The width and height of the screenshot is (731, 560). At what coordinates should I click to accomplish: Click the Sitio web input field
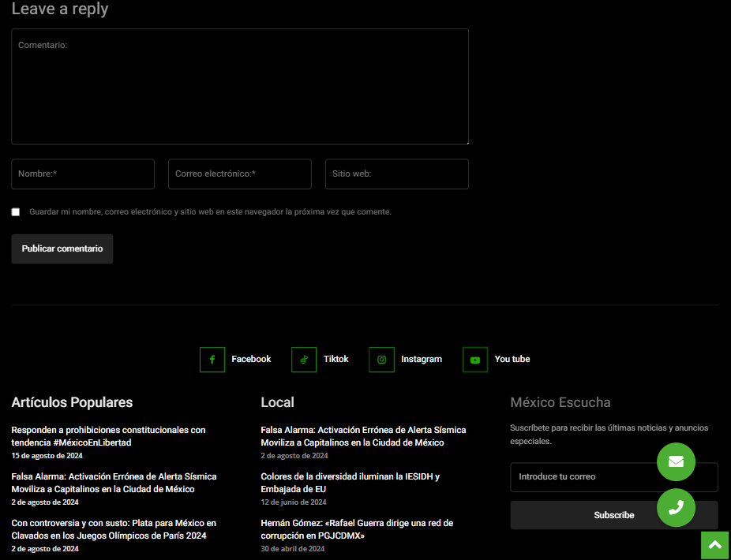coord(397,174)
